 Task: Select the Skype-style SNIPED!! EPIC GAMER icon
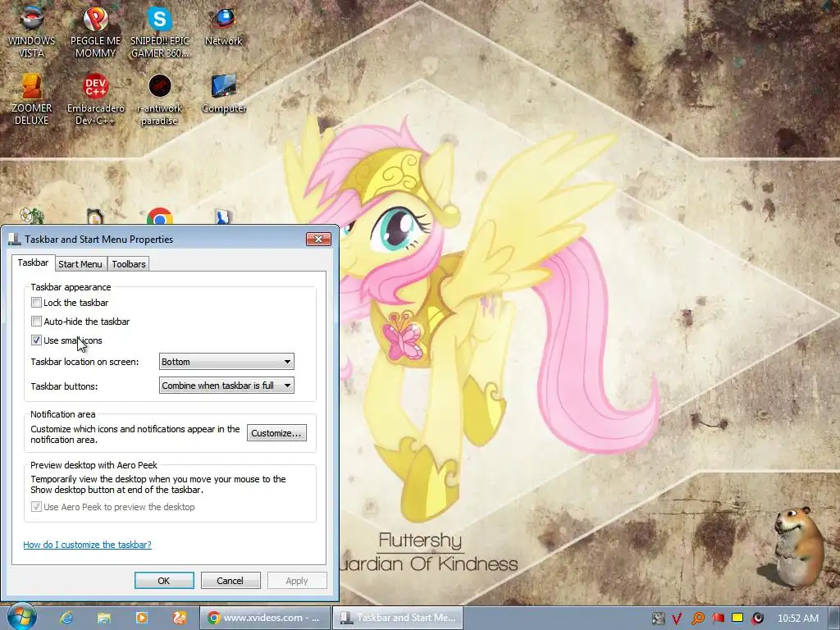click(160, 32)
